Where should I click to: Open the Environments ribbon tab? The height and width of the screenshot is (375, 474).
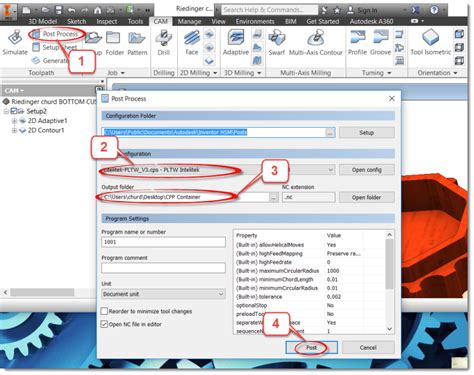pyautogui.click(x=255, y=21)
